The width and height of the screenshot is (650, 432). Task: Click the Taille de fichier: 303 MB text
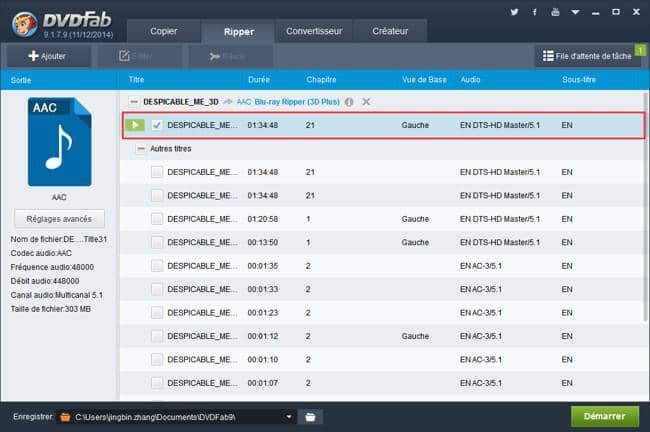[x=51, y=309]
